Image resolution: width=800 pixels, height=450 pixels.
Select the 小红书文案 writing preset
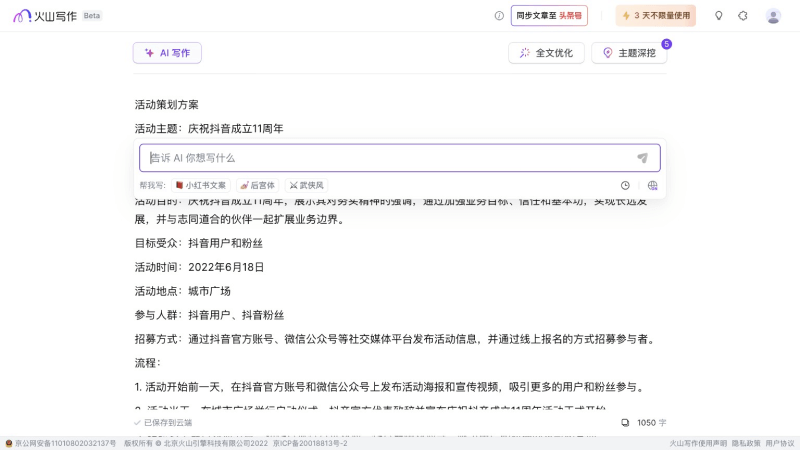pos(201,185)
